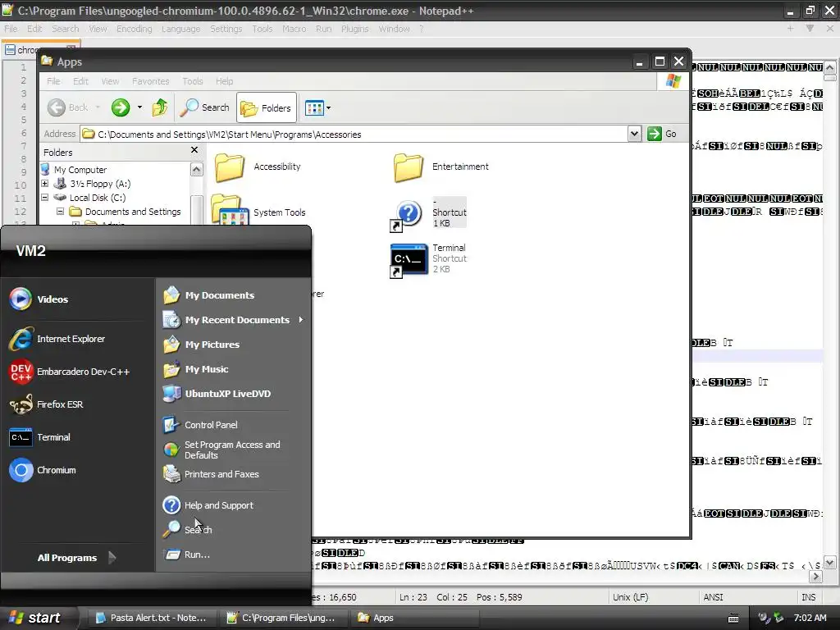Open the Entertainment folder
840x630 pixels.
441,167
